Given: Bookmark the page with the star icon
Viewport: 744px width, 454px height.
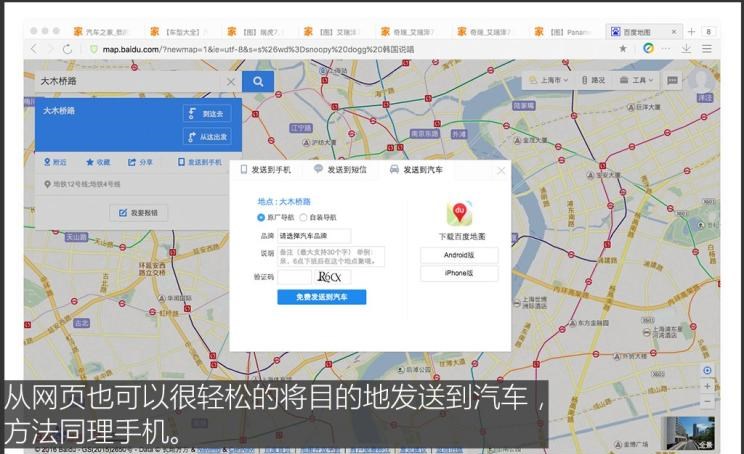Looking at the screenshot, I should pos(623,48).
